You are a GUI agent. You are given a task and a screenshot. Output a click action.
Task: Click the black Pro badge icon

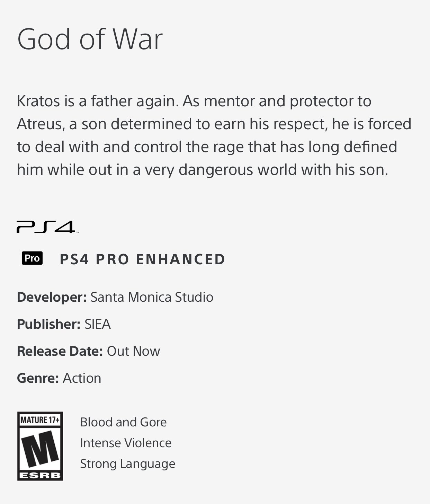pyautogui.click(x=32, y=258)
